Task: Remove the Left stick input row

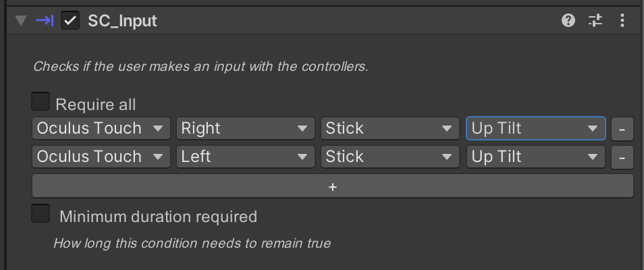Action: (x=622, y=157)
